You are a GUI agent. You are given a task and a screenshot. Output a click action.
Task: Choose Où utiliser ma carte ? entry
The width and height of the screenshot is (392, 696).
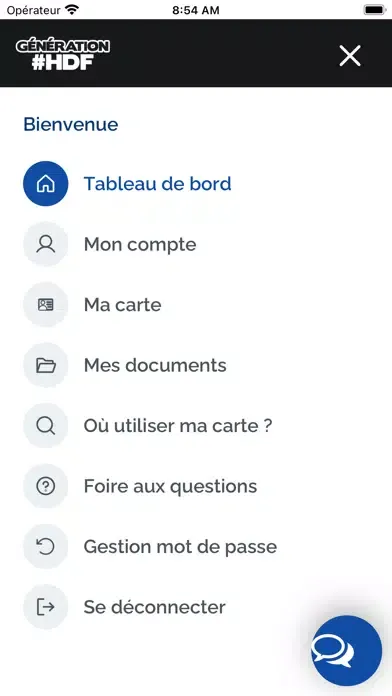178,425
